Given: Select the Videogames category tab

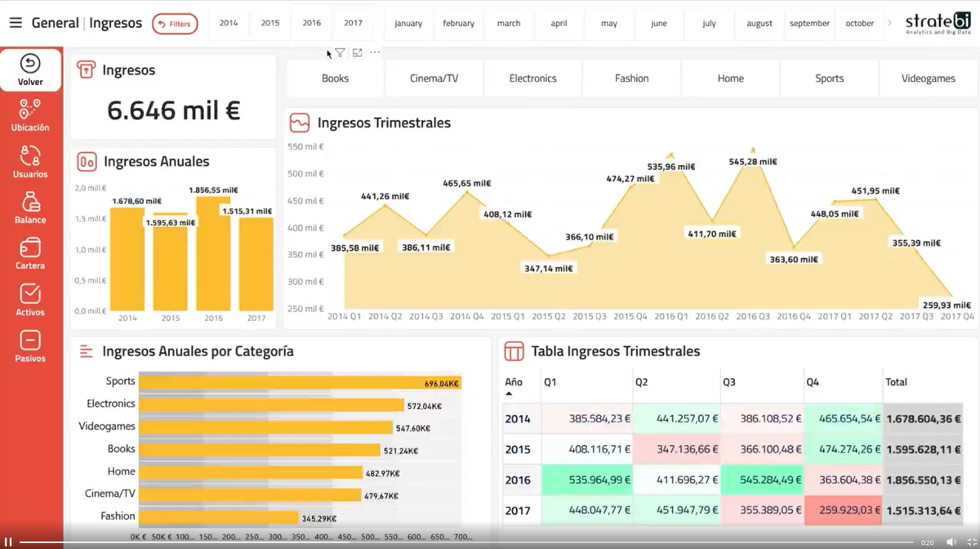Looking at the screenshot, I should coord(928,78).
